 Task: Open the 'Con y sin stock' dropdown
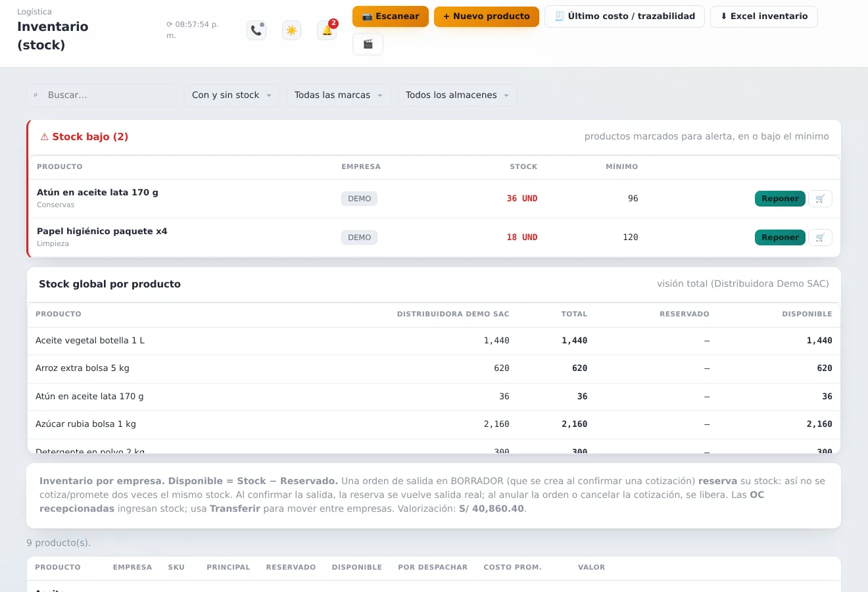232,95
